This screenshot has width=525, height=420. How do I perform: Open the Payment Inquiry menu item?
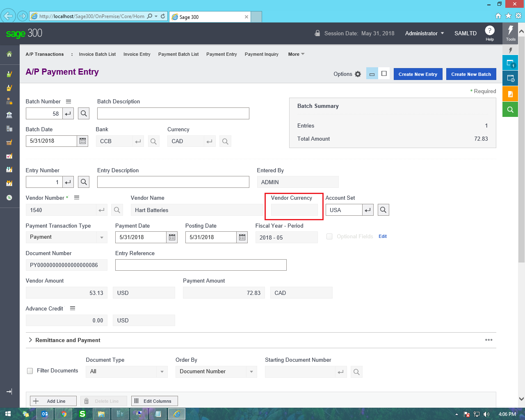[262, 54]
